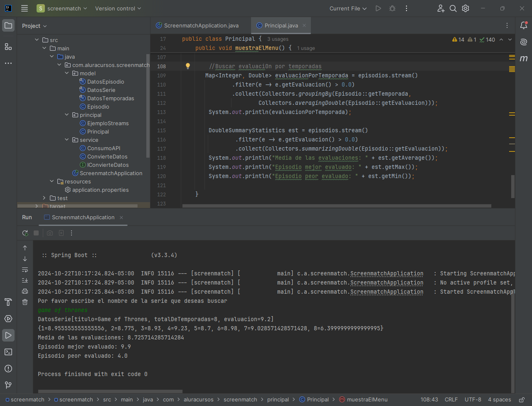
Task: Rerun ScreenmatchApplication in Run panel
Action: coord(25,233)
